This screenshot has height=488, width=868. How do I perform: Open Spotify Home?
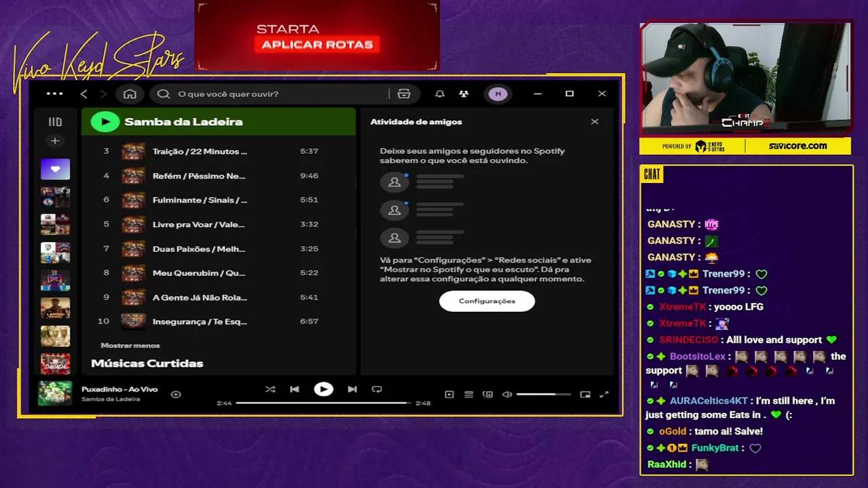(x=130, y=94)
